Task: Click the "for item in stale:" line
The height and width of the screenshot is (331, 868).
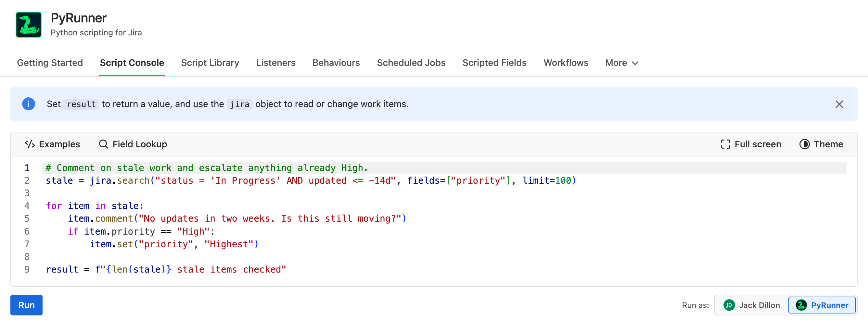Action: click(x=95, y=206)
